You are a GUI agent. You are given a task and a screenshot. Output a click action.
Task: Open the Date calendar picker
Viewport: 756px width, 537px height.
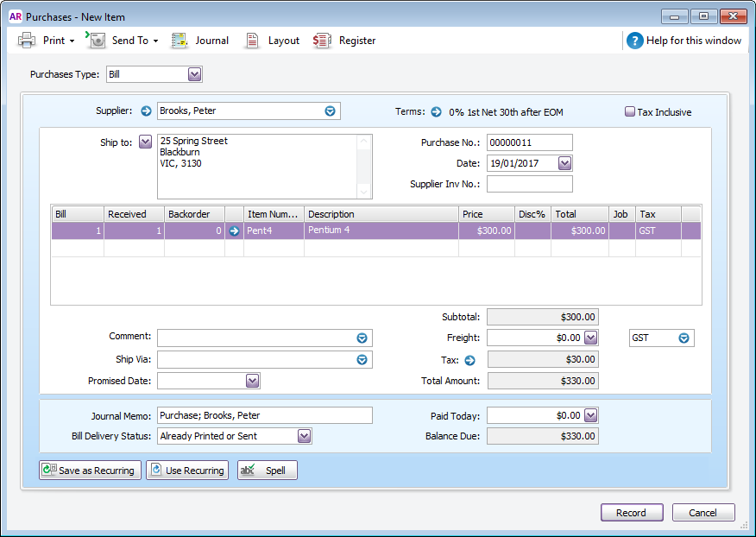(565, 162)
